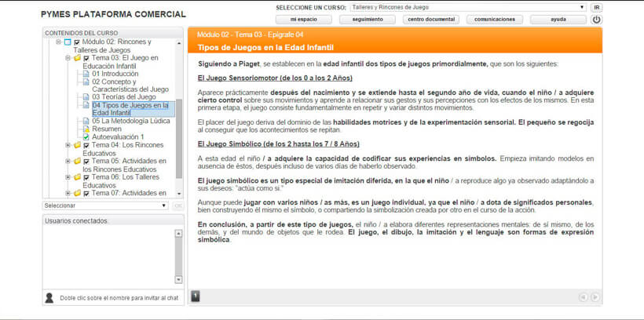Toggle the Tema 04 checkbox
644x320 pixels.
[x=86, y=145]
